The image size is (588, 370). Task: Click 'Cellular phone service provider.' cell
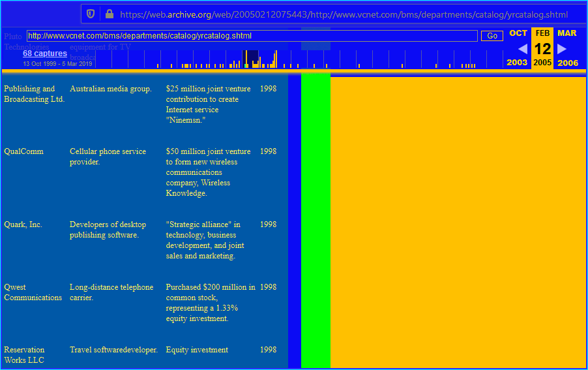[108, 157]
